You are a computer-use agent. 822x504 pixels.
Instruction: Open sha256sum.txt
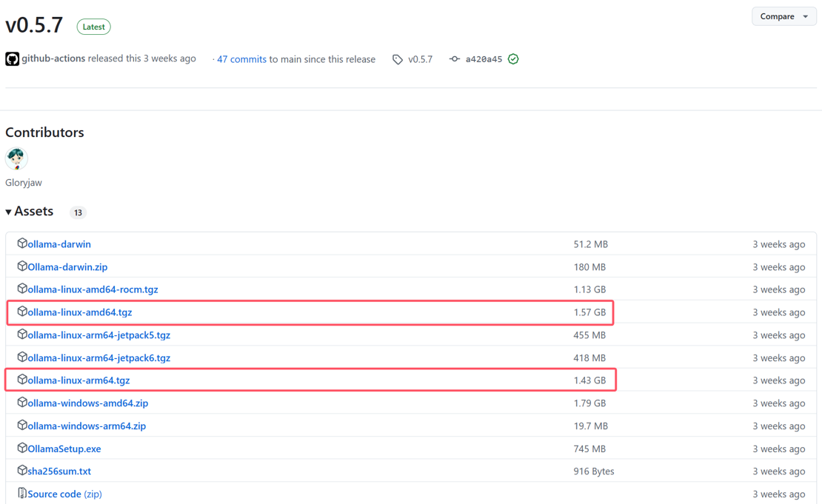point(59,471)
